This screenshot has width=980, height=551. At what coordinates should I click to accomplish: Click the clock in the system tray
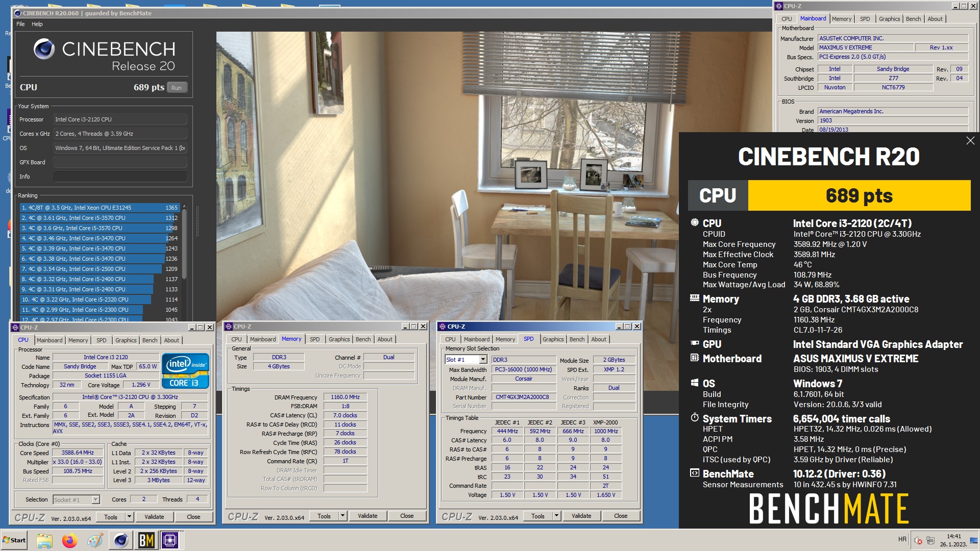pos(953,540)
